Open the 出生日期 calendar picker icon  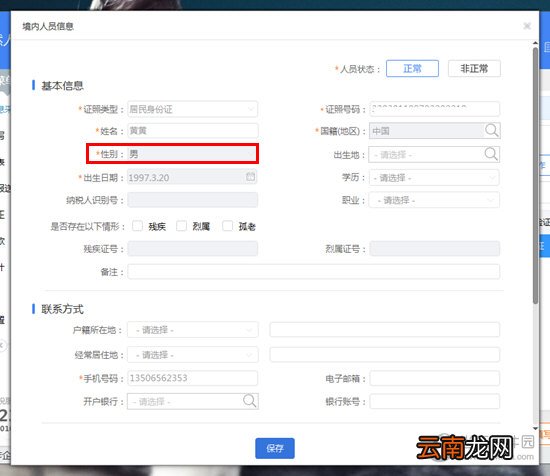tap(250, 177)
